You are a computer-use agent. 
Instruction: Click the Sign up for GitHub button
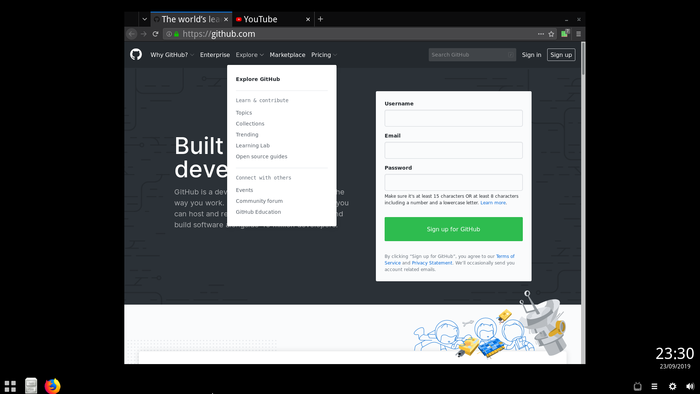point(453,229)
